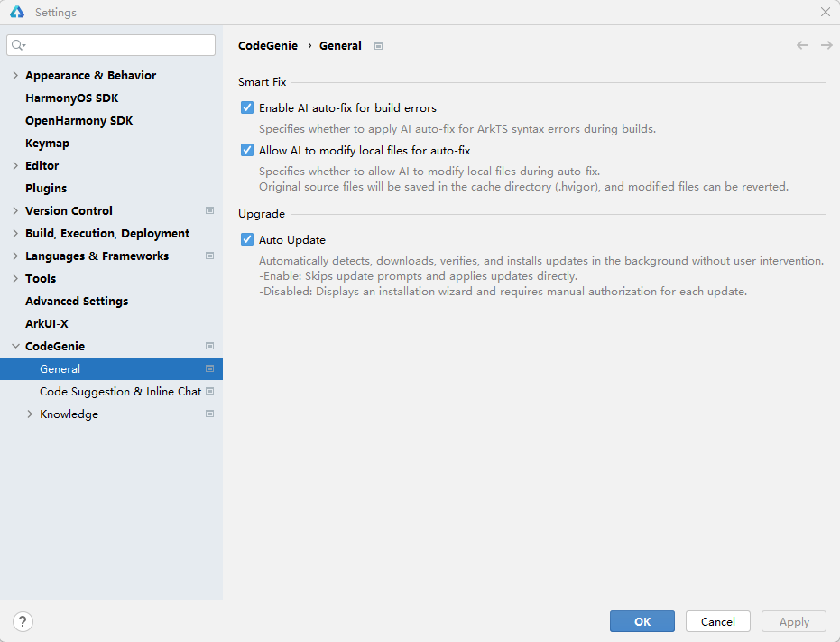Image resolution: width=840 pixels, height=642 pixels.
Task: Click the help question mark icon
Action: [23, 621]
